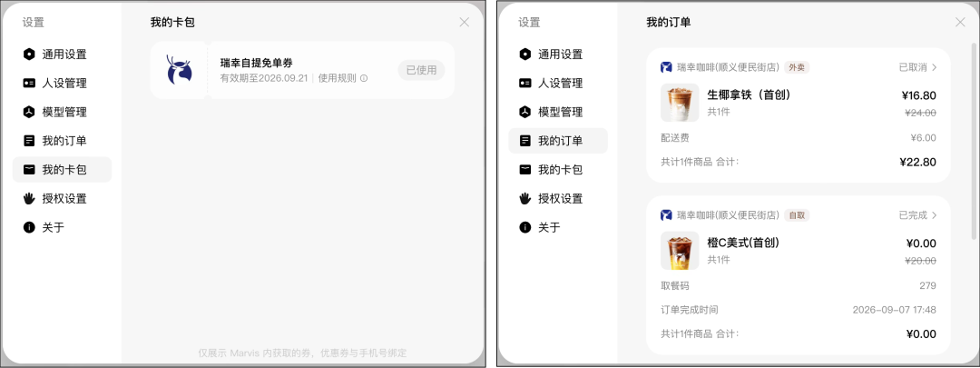Expand the 已完成 order details chevron
The image size is (980, 368).
935,215
